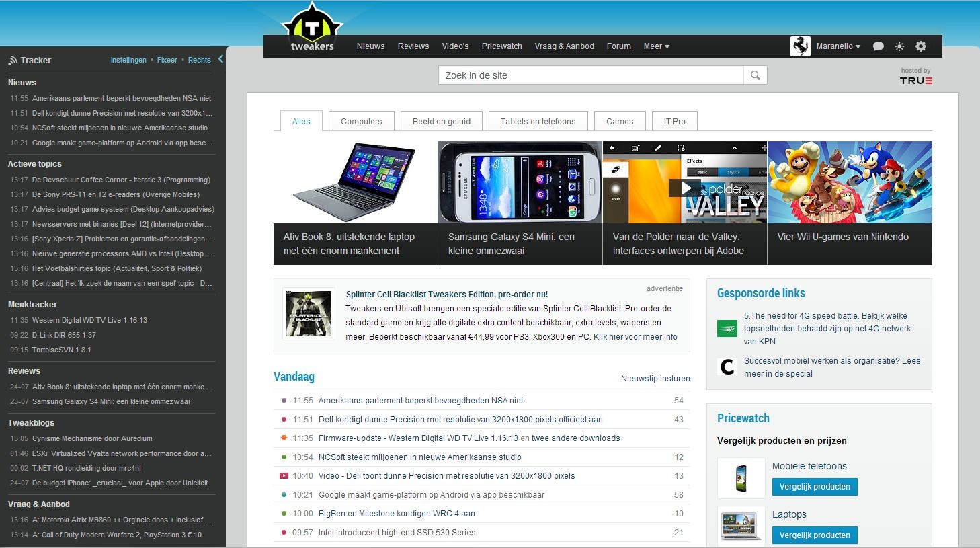Open Splinter Cell Blacklist pre-order headline
This screenshot has height=548, width=980.
tap(447, 295)
